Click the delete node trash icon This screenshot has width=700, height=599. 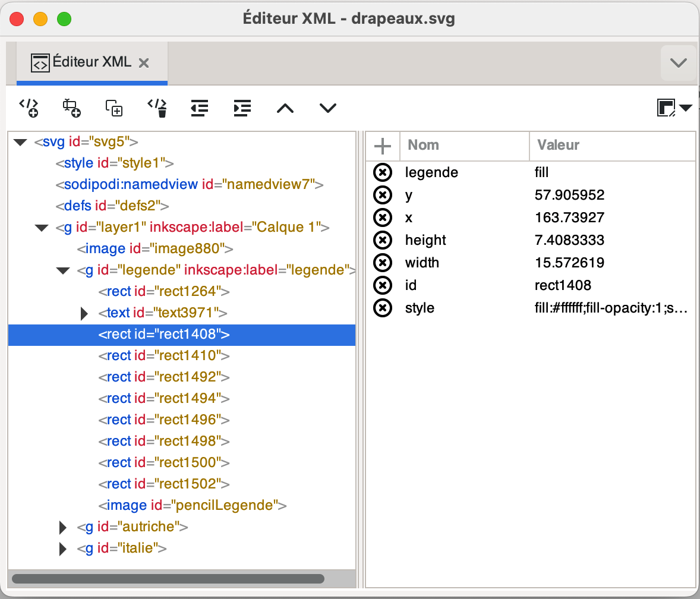pyautogui.click(x=157, y=108)
